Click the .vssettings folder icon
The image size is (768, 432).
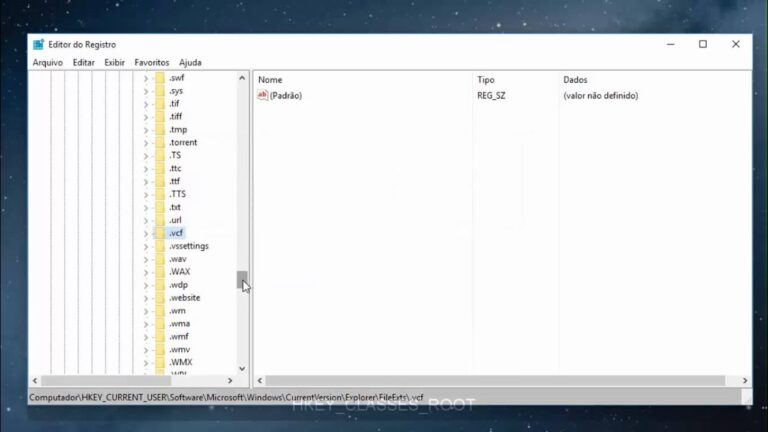tap(160, 246)
